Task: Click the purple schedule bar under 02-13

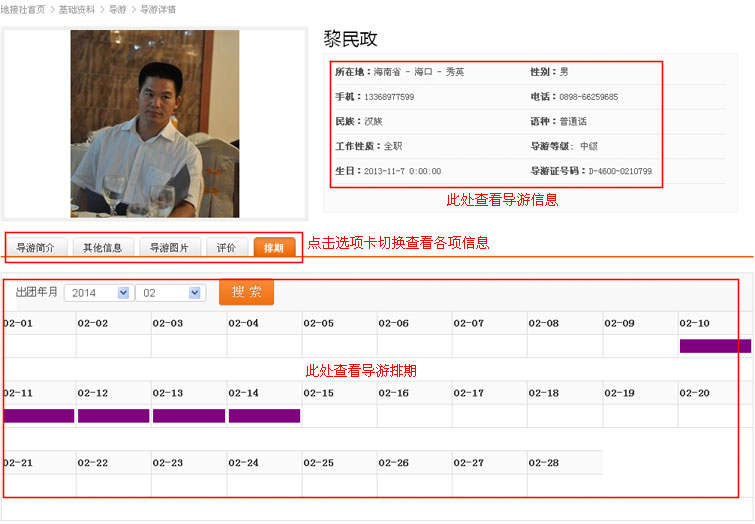Action: coord(189,416)
